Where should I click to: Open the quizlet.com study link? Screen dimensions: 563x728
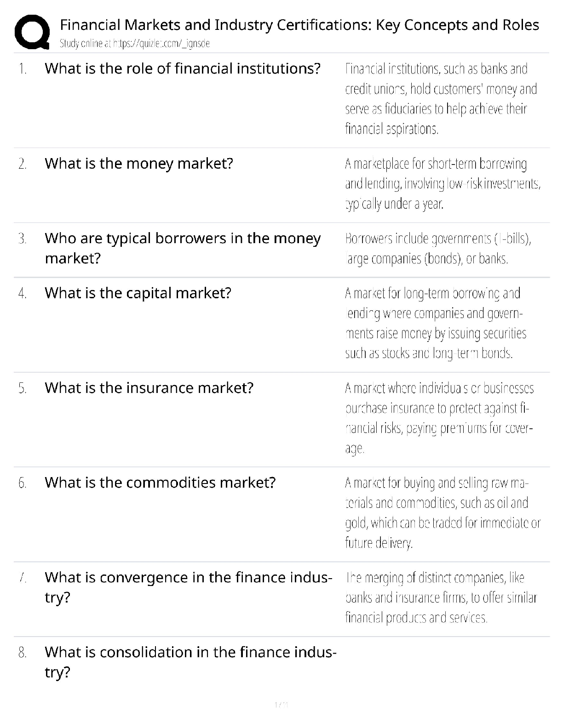click(x=135, y=44)
